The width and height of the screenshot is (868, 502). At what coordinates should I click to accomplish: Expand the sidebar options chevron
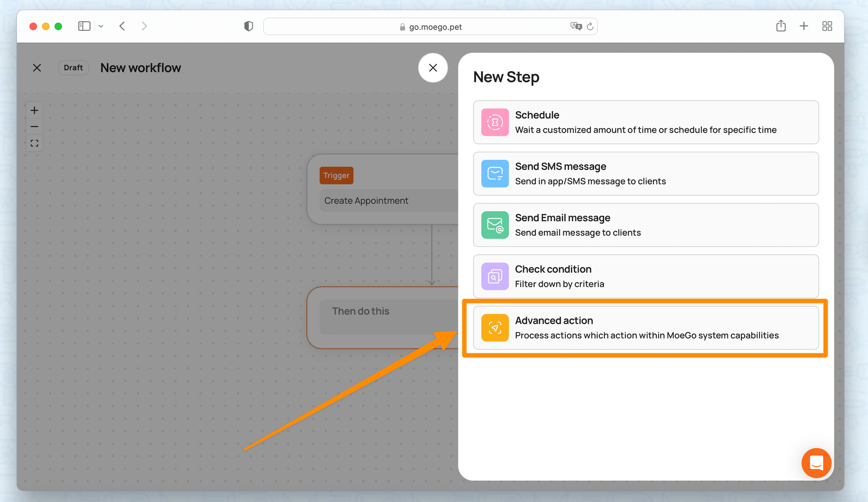tap(101, 26)
